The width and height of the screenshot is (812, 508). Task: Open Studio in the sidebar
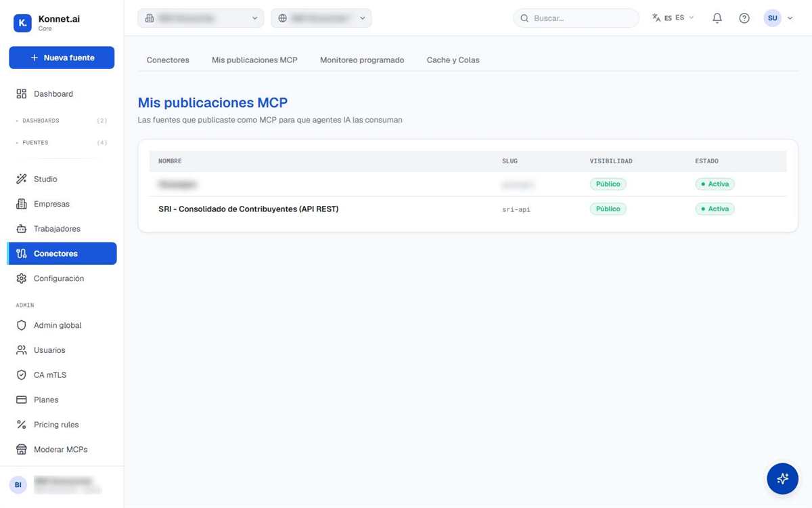pyautogui.click(x=62, y=179)
